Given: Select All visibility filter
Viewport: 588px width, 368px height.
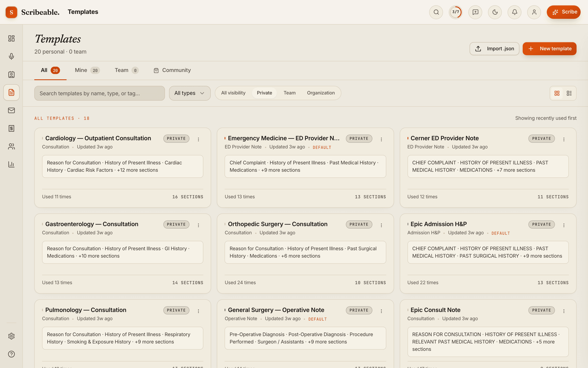Looking at the screenshot, I should click(x=233, y=93).
